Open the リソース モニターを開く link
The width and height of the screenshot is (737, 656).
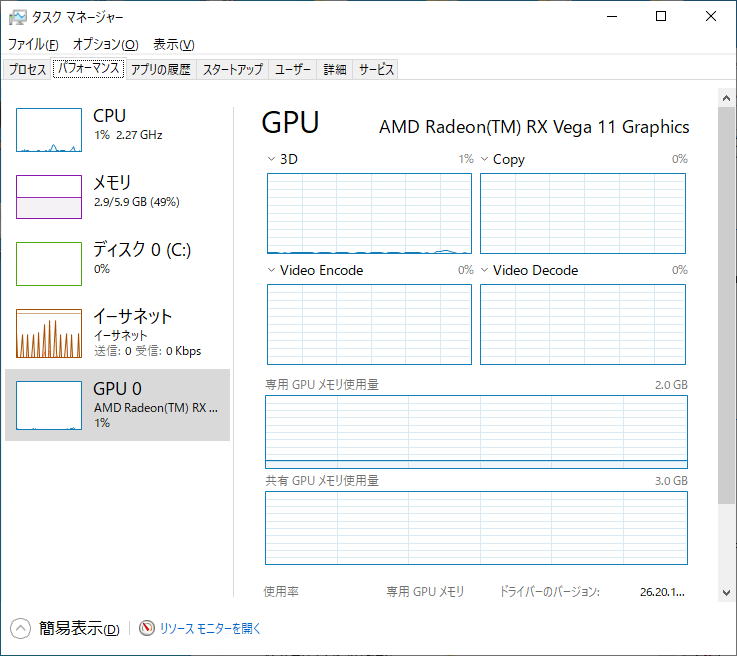pos(210,628)
